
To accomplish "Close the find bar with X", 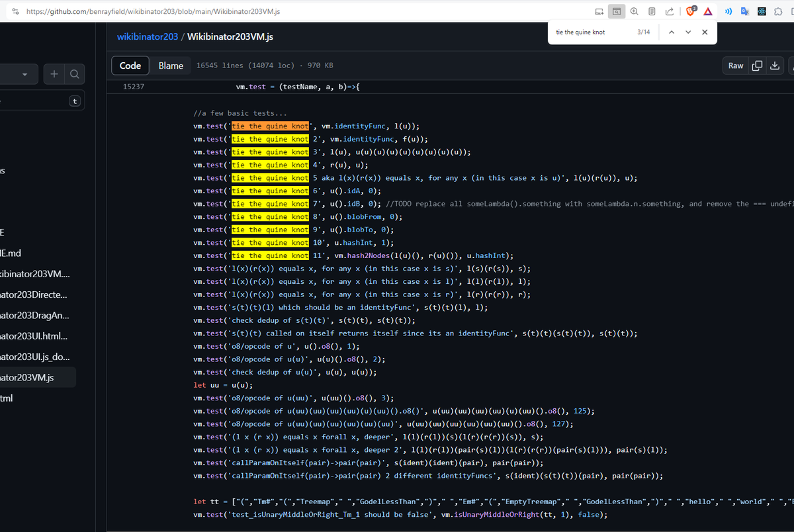I will 705,32.
